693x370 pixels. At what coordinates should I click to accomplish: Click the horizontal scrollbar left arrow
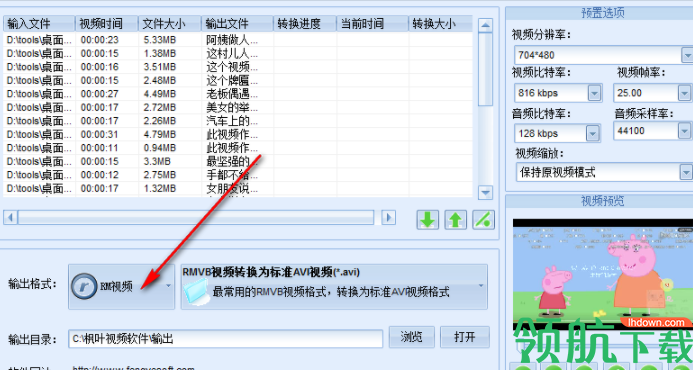[11, 217]
